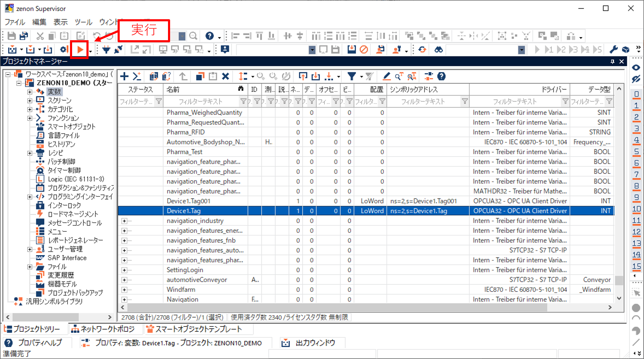This screenshot has width=644, height=359.
Task: Click the binoculars search icon
Action: 439,50
